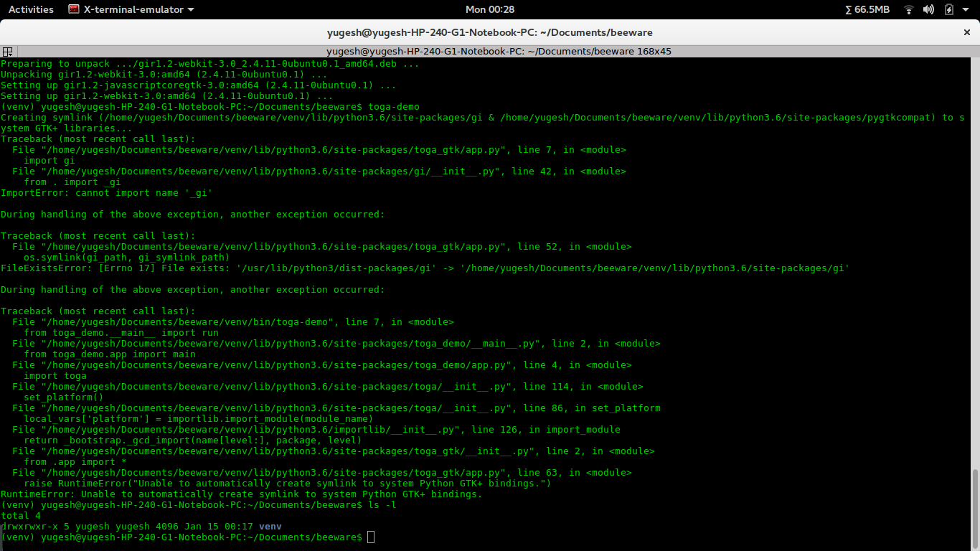Click the terminal vertical scrollbar handle
The image size is (980, 551).
(x=975, y=508)
